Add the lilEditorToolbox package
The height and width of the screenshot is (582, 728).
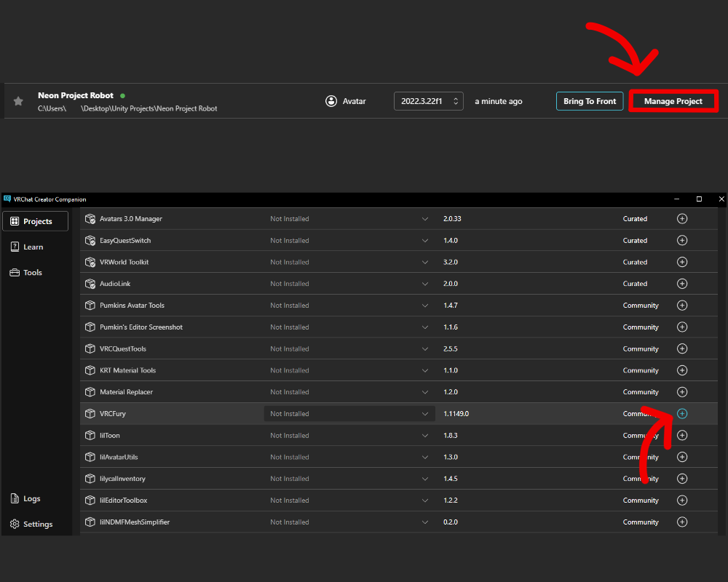[682, 501]
